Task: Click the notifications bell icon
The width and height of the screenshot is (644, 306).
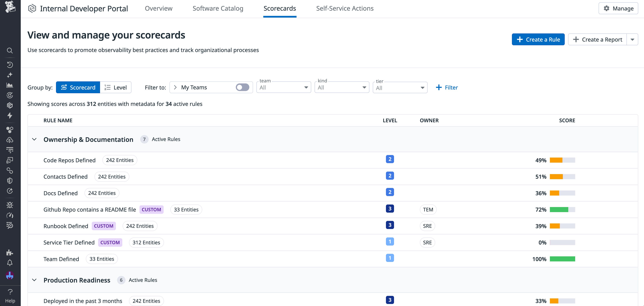Action: point(10,263)
